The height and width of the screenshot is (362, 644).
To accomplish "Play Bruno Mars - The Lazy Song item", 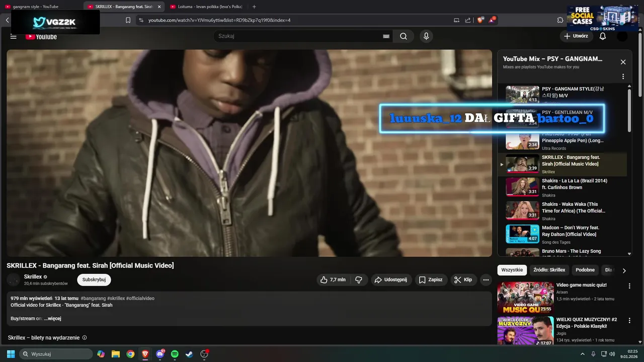I will pos(562,252).
